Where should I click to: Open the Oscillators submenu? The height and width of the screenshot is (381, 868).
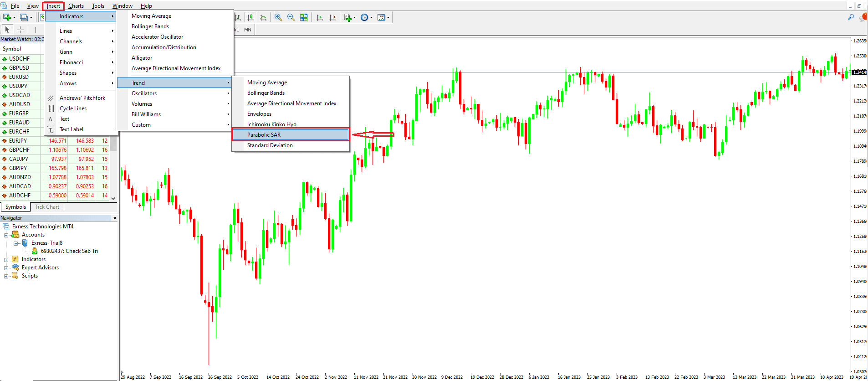coord(174,93)
